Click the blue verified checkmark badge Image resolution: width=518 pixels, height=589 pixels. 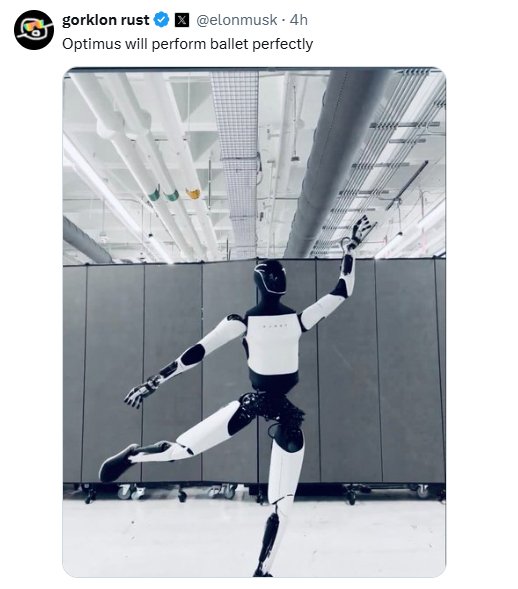click(x=162, y=20)
